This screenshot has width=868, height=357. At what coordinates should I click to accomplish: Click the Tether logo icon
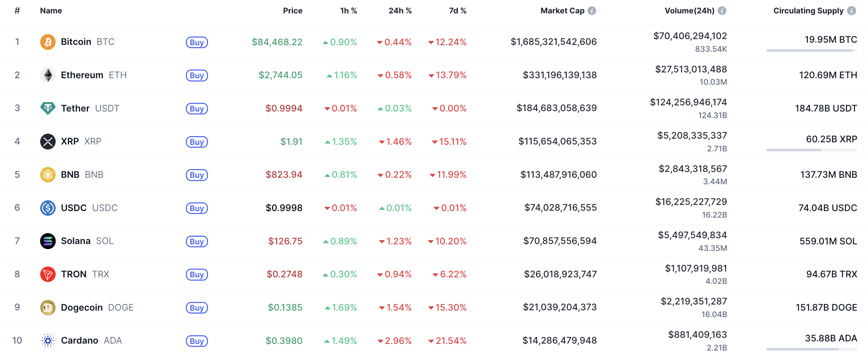pos(48,108)
